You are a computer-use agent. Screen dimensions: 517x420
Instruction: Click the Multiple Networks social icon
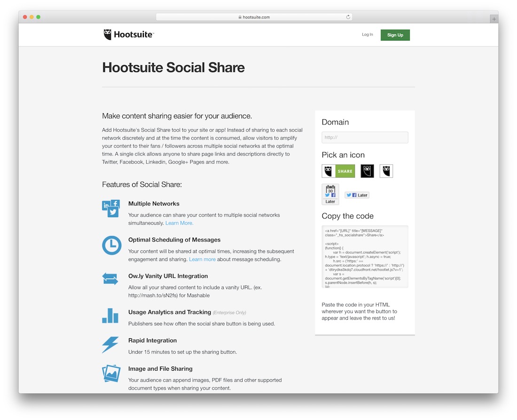111,209
